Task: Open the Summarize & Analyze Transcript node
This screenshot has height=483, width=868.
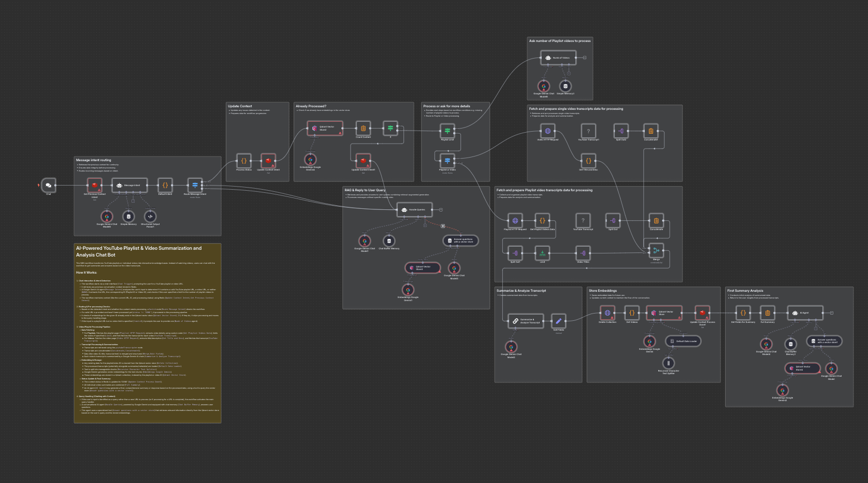Action: point(526,321)
